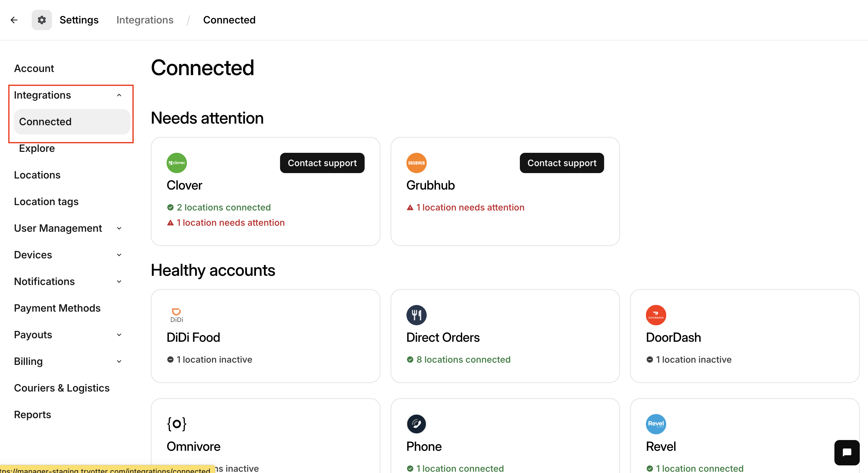Viewport: 868px width, 473px height.
Task: Select Connected in sidebar
Action: tap(72, 122)
